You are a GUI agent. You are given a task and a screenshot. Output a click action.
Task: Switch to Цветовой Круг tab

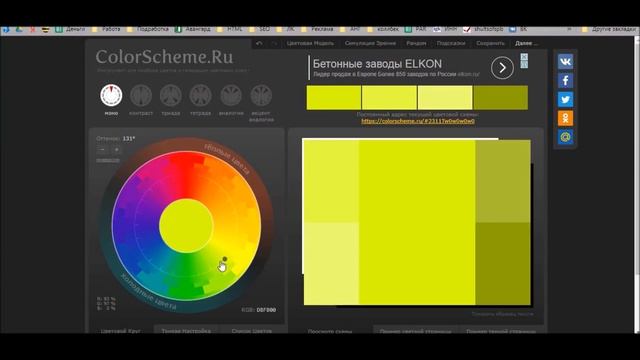tap(121, 331)
